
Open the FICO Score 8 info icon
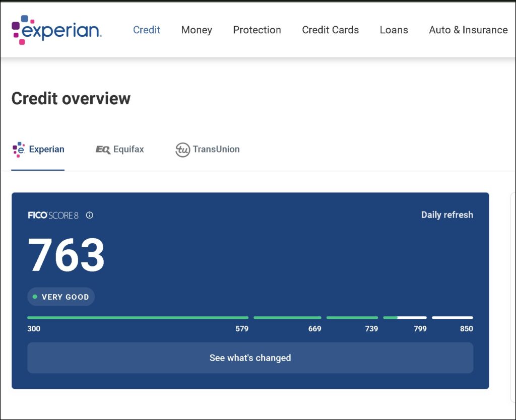[x=90, y=215]
